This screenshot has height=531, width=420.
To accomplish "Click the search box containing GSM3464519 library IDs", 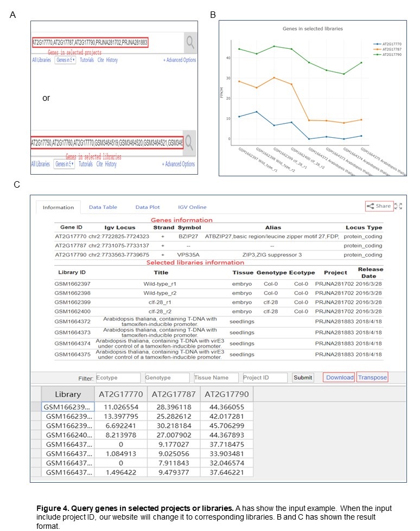I will click(107, 143).
